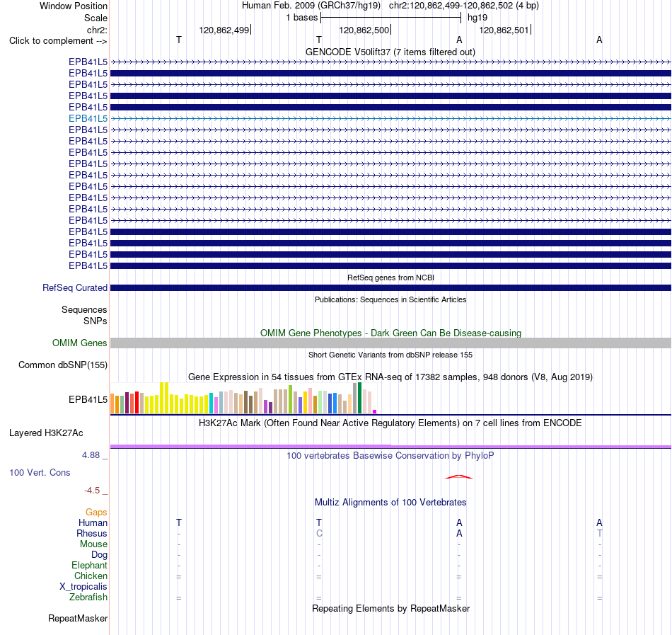Image resolution: width=672 pixels, height=635 pixels.
Task: Click the Sequences track label
Action: [84, 309]
